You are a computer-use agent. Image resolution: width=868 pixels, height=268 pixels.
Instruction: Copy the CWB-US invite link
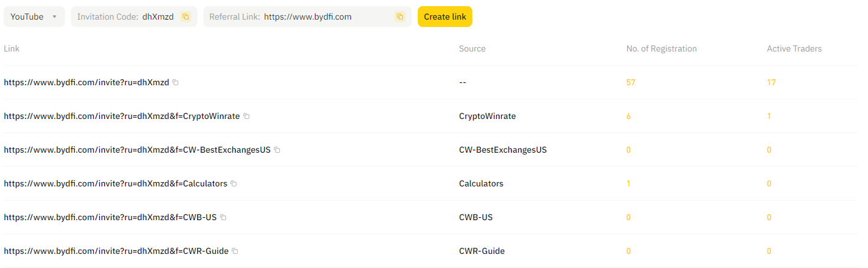tap(223, 217)
